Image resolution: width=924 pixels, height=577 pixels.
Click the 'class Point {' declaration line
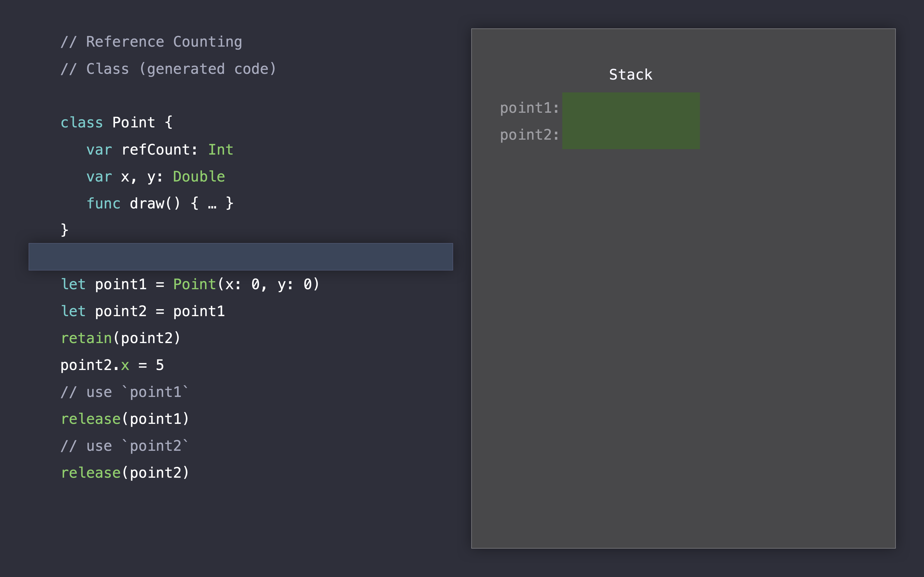[x=116, y=123]
